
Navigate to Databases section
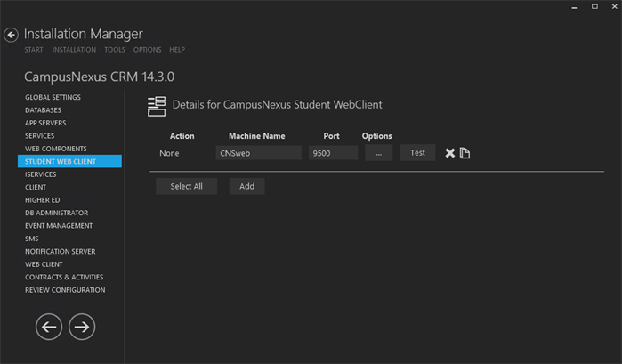click(43, 110)
